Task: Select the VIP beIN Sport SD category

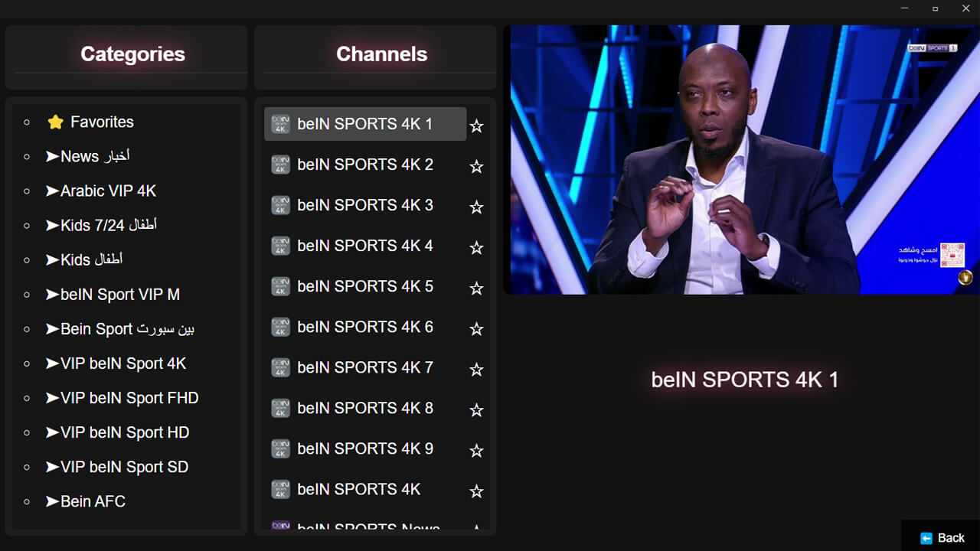Action: [x=116, y=467]
